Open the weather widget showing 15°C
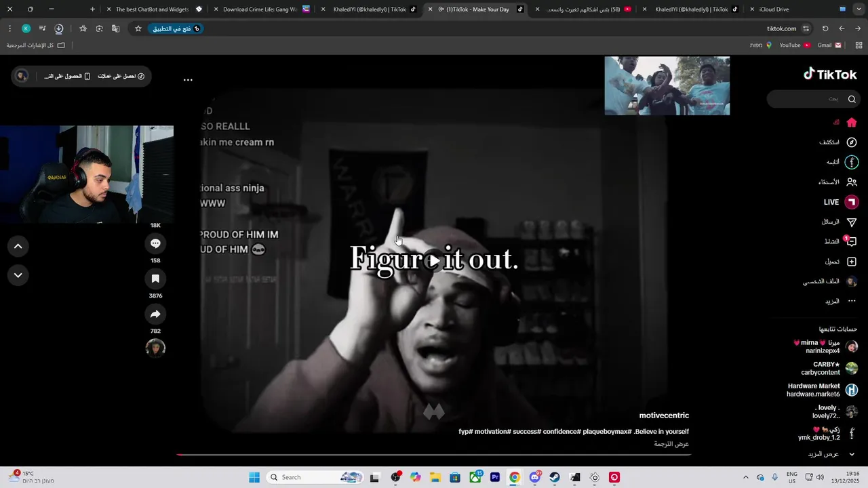The height and width of the screenshot is (488, 868). [31, 477]
